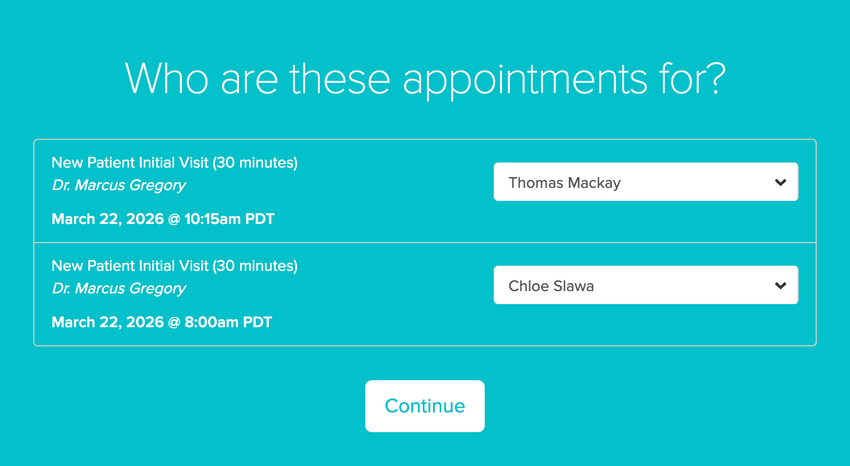This screenshot has width=850, height=466.
Task: Click the "Chloe Slawa" name text in the selector
Action: coord(551,286)
